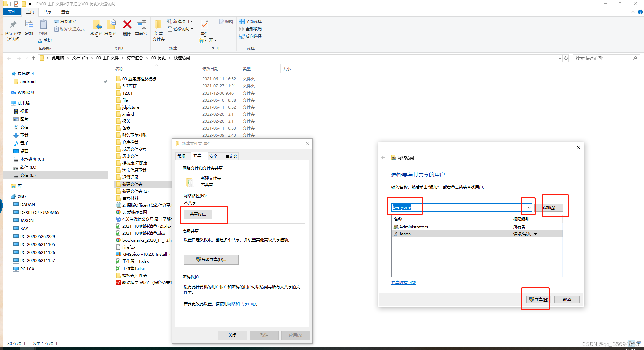The image size is (644, 350).
Task: Click the Cut (剪切) scissors item
Action: [x=45, y=40]
